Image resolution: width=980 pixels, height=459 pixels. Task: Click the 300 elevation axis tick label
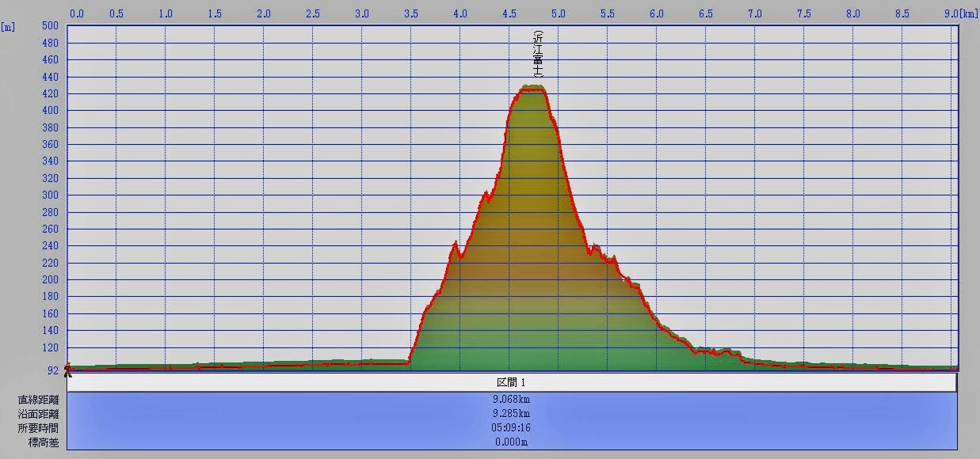point(50,195)
